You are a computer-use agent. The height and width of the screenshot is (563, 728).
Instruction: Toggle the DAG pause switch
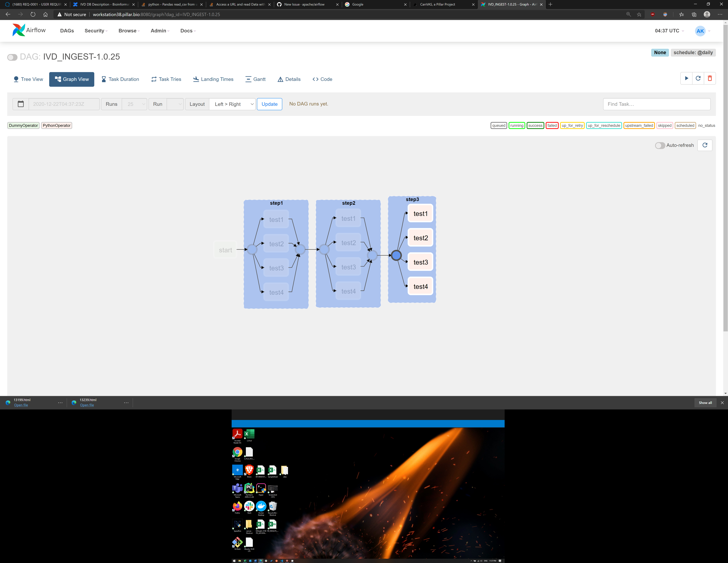click(x=12, y=57)
